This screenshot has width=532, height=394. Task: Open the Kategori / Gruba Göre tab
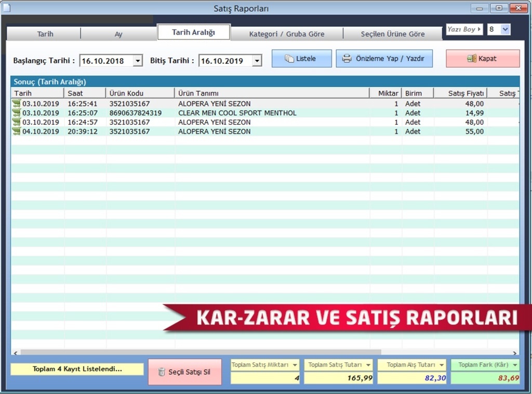(287, 34)
